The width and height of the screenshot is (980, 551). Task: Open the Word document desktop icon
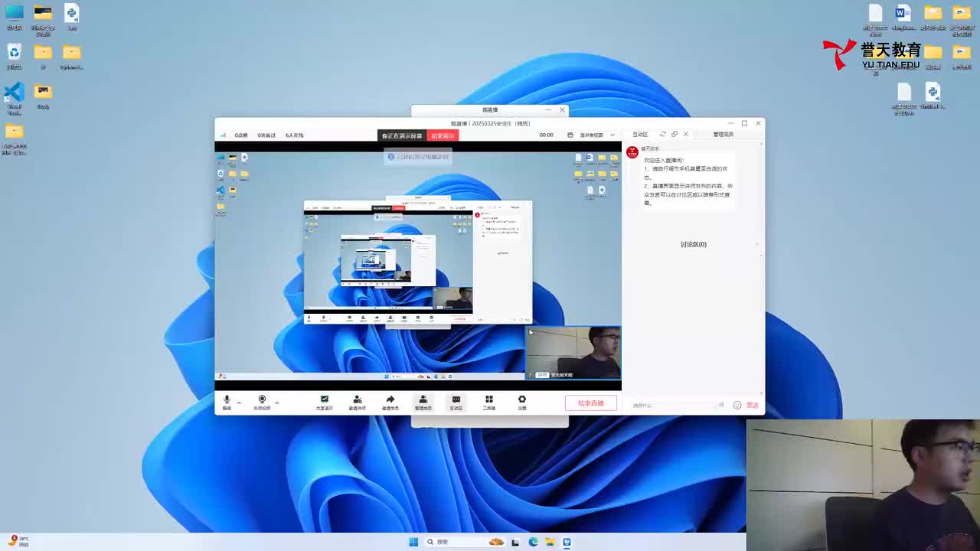click(903, 17)
